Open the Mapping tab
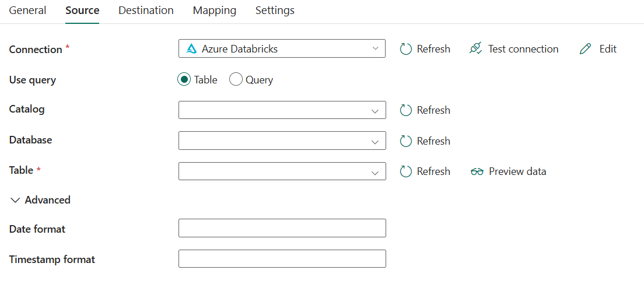The width and height of the screenshot is (644, 291). coord(215,10)
